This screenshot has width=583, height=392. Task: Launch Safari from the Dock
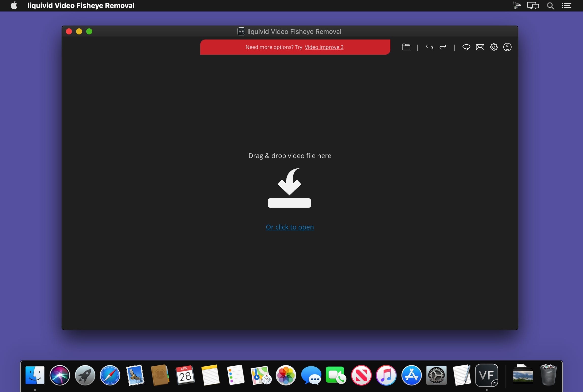coord(110,375)
